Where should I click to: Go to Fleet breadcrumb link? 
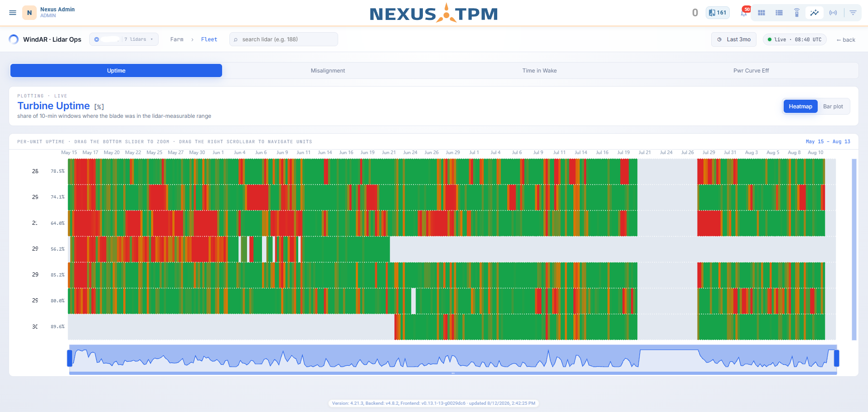coord(209,39)
